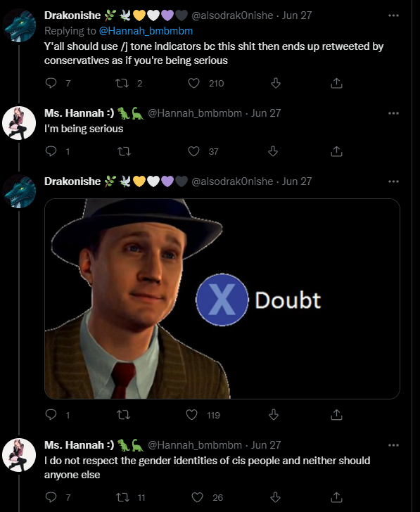
Task: Open Ms. Hannah :) name on last tweet
Action: pos(79,444)
